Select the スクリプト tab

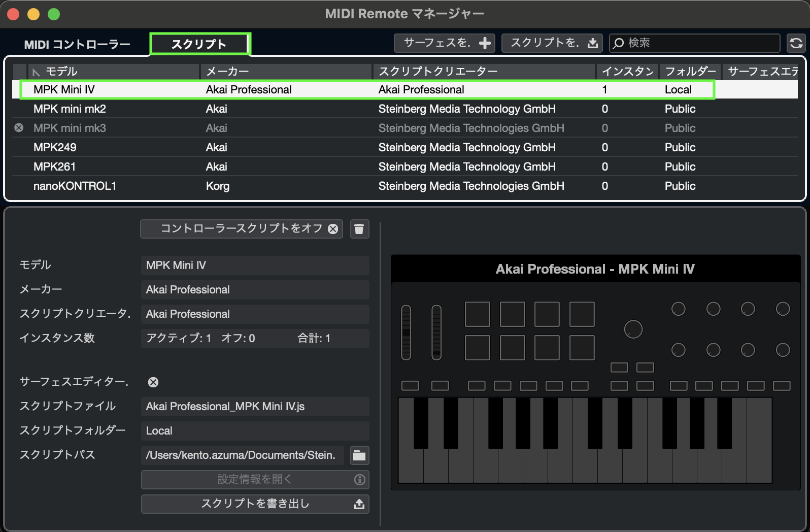pos(199,44)
